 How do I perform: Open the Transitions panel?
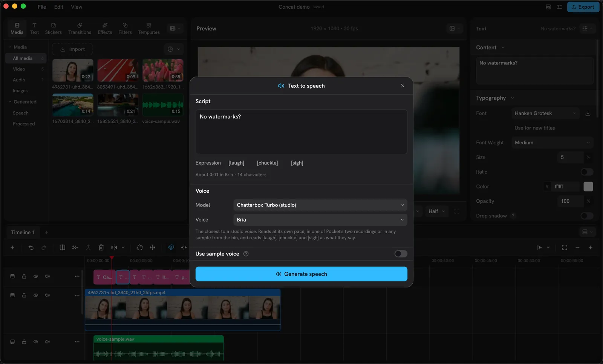pos(80,29)
